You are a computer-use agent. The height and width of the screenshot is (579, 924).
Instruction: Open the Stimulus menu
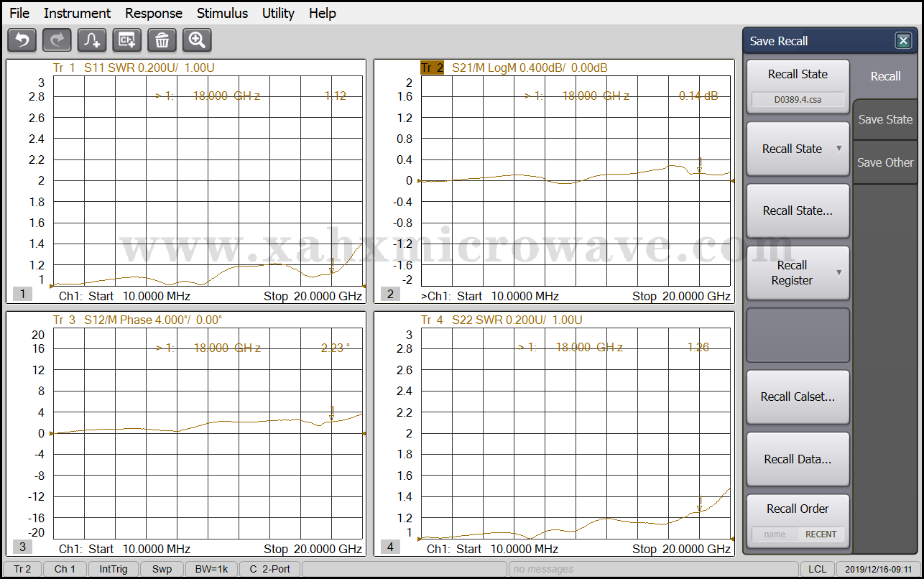[222, 13]
